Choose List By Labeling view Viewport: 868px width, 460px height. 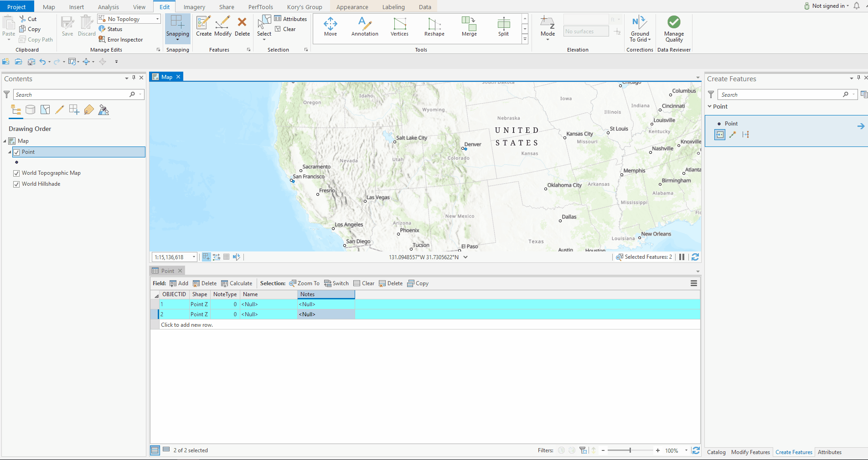[89, 110]
